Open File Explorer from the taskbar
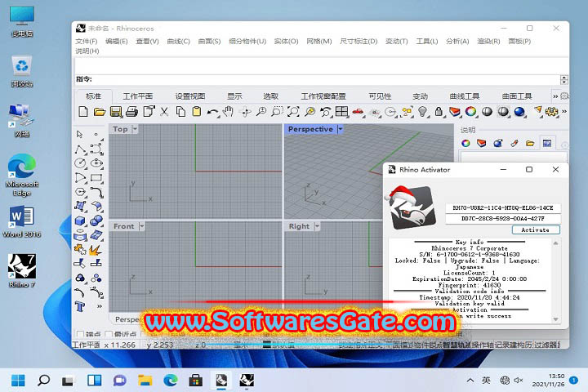 point(145,381)
